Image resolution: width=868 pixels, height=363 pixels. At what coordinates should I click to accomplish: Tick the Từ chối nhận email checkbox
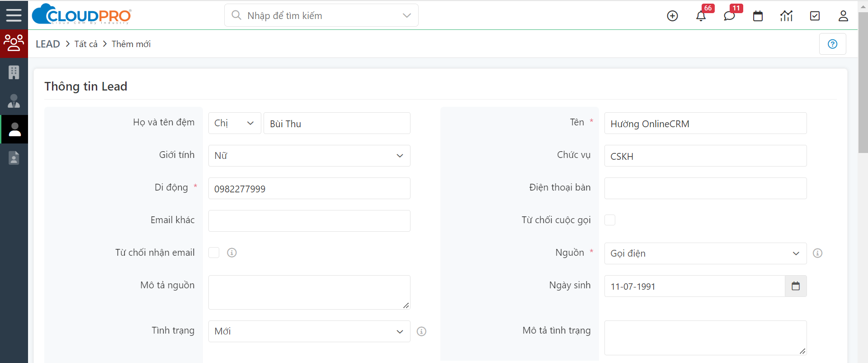tap(214, 253)
